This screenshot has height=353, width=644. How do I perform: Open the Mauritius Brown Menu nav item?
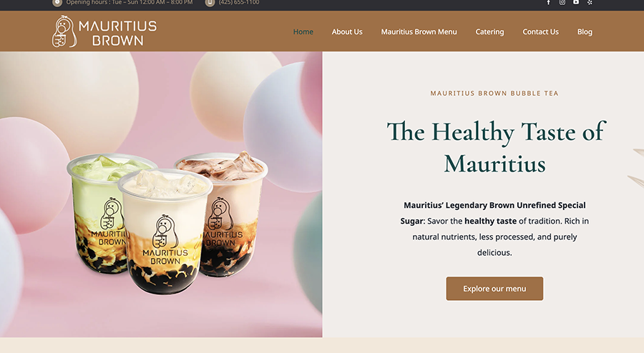419,31
